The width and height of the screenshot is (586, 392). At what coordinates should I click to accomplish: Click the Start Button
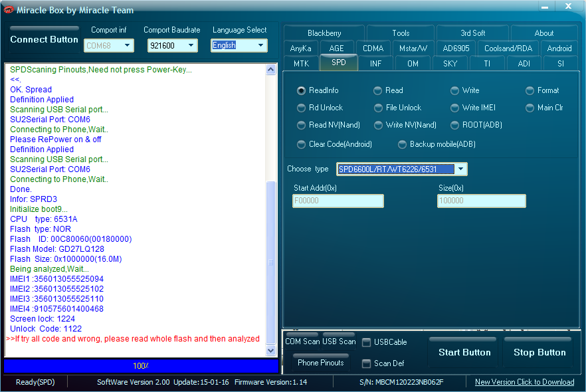point(464,352)
